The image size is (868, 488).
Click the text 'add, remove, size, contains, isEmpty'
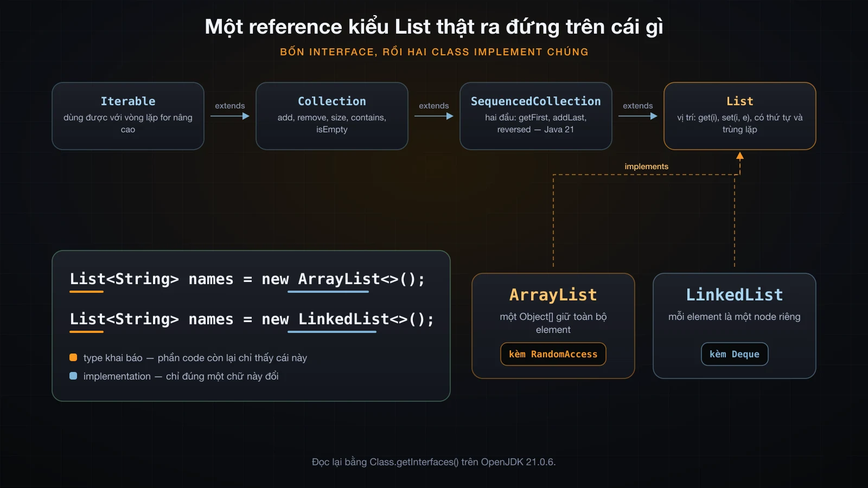pyautogui.click(x=332, y=124)
